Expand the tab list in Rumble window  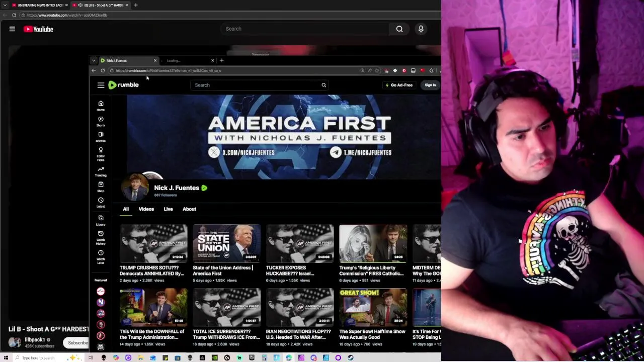[x=94, y=60]
